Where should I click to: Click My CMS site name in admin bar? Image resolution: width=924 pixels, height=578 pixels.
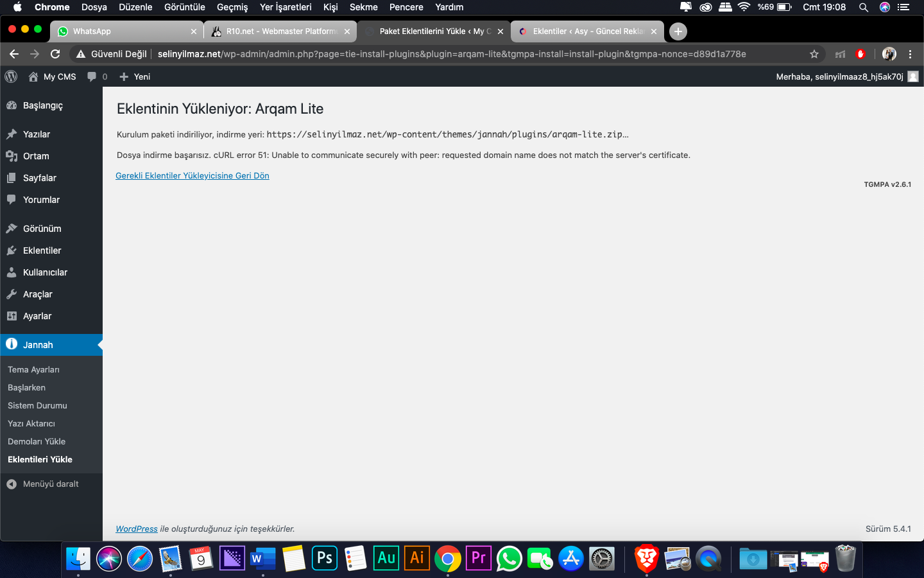pyautogui.click(x=52, y=76)
